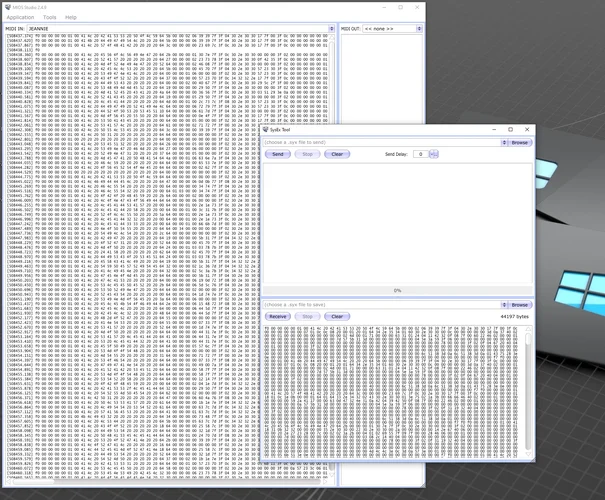Click the received data vertical scrollbar

[528, 392]
